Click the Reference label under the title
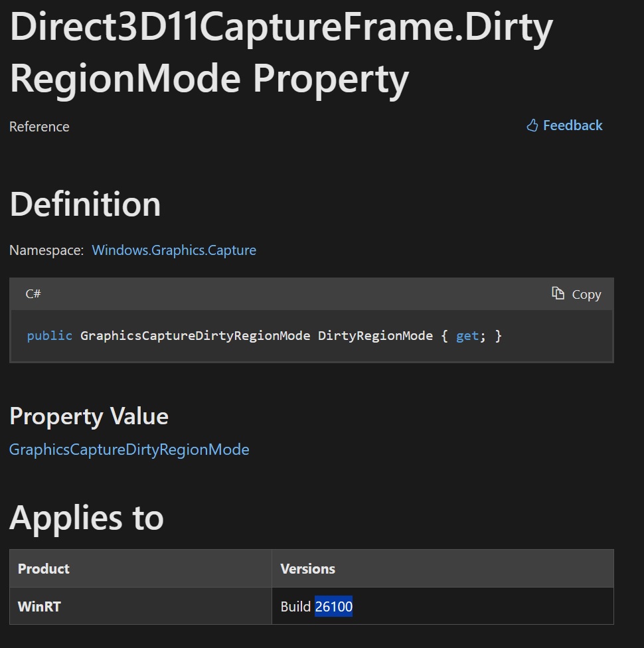644x648 pixels. (x=39, y=126)
